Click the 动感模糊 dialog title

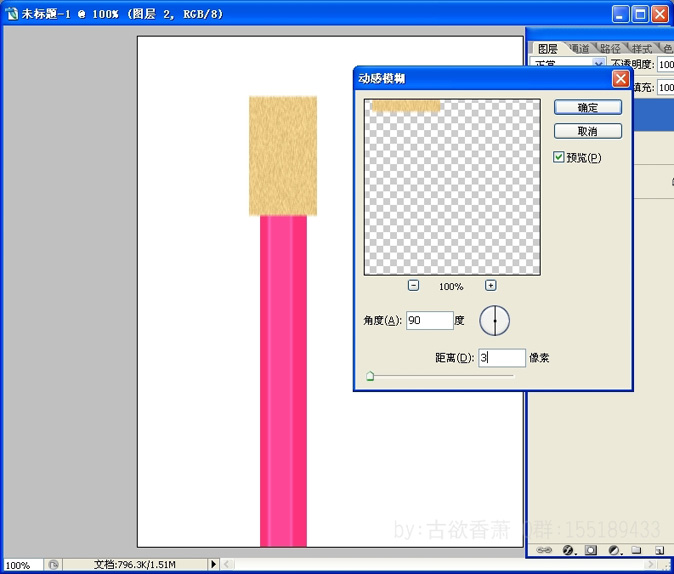381,79
